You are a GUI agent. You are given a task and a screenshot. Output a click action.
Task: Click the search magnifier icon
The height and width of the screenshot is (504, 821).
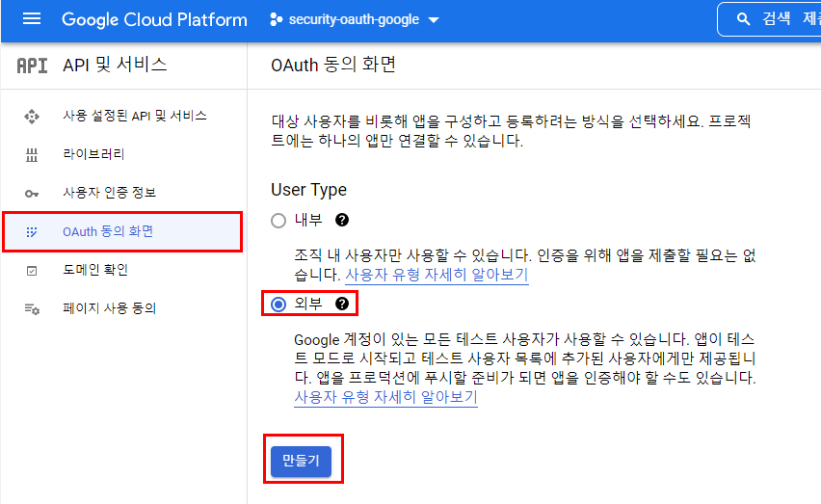[742, 19]
